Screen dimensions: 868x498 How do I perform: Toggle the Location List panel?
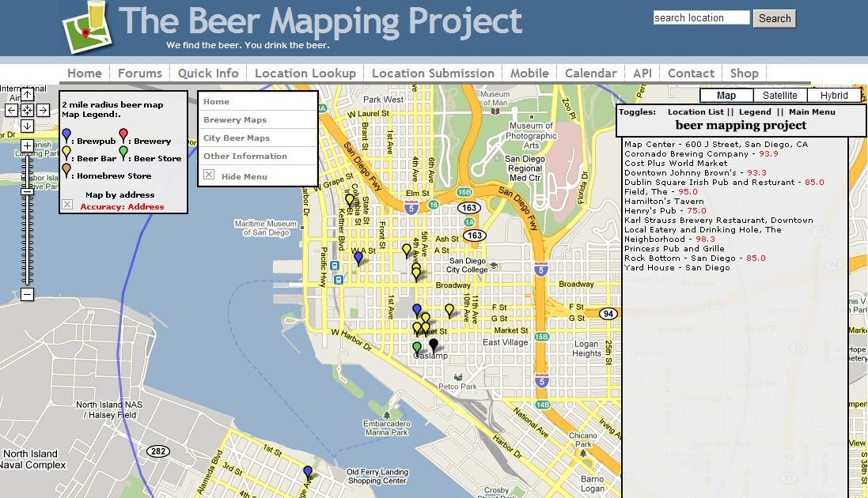696,111
